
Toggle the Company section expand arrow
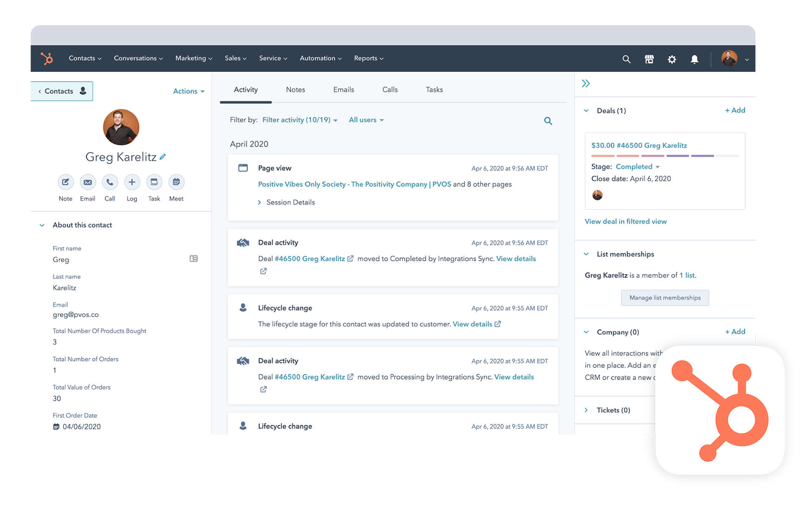tap(586, 332)
